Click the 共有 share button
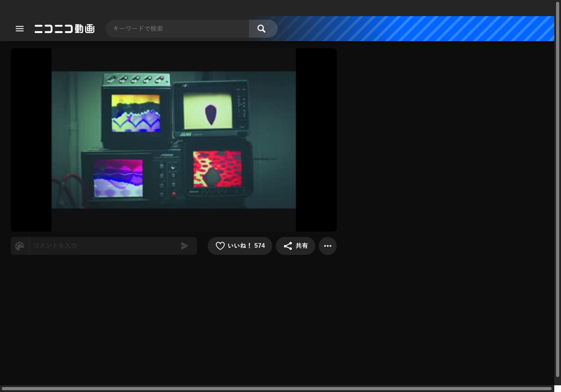Screen dimensions: 561x392 (295, 246)
